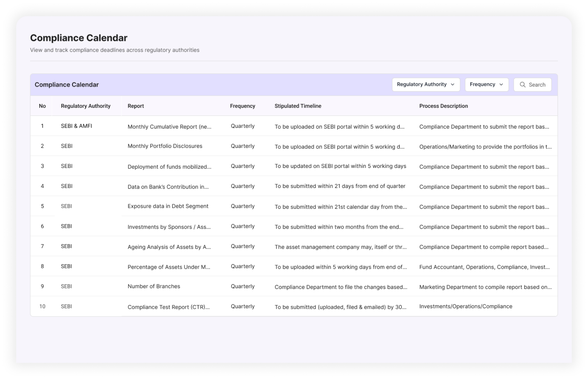Click the Search magnifier icon

tap(523, 85)
